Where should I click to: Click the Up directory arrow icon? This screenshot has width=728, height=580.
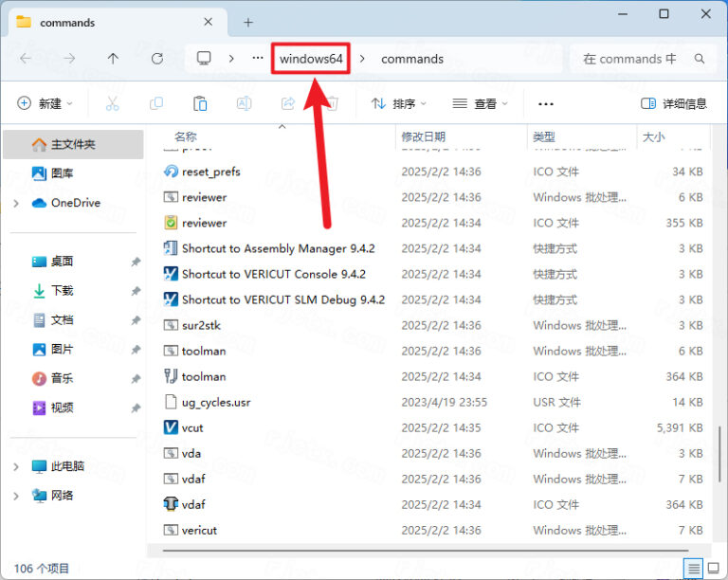point(113,59)
